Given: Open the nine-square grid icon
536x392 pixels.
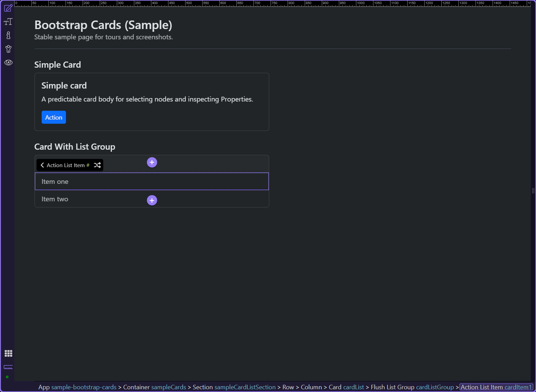Looking at the screenshot, I should click(x=8, y=353).
